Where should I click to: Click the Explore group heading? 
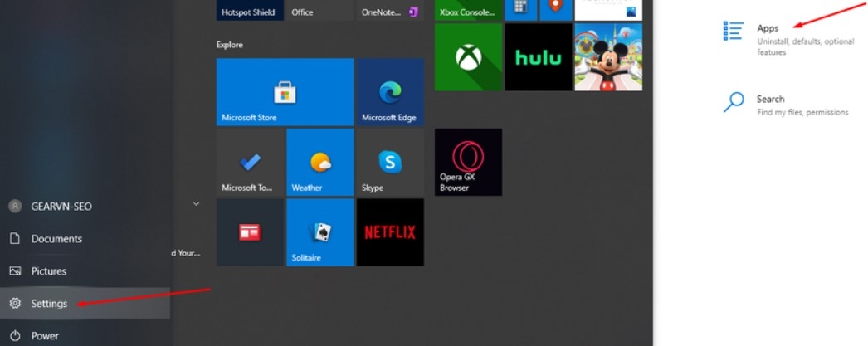click(230, 45)
